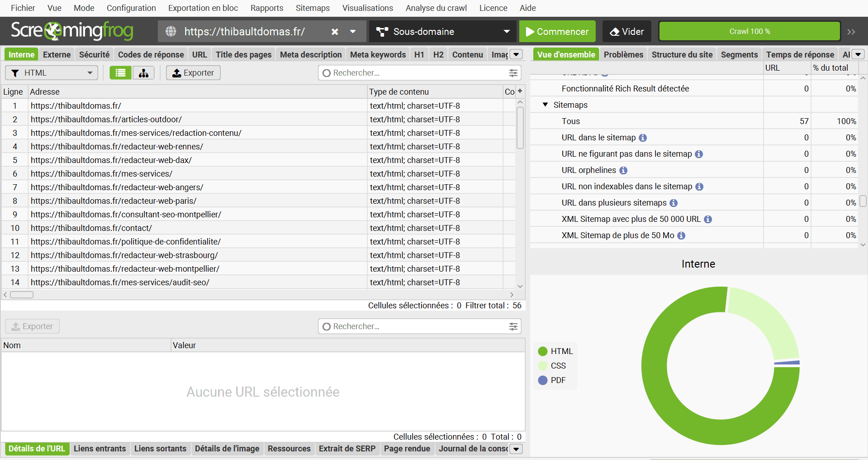Click info icon next to URL orphelines
Image resolution: width=868 pixels, height=460 pixels.
pyautogui.click(x=623, y=171)
